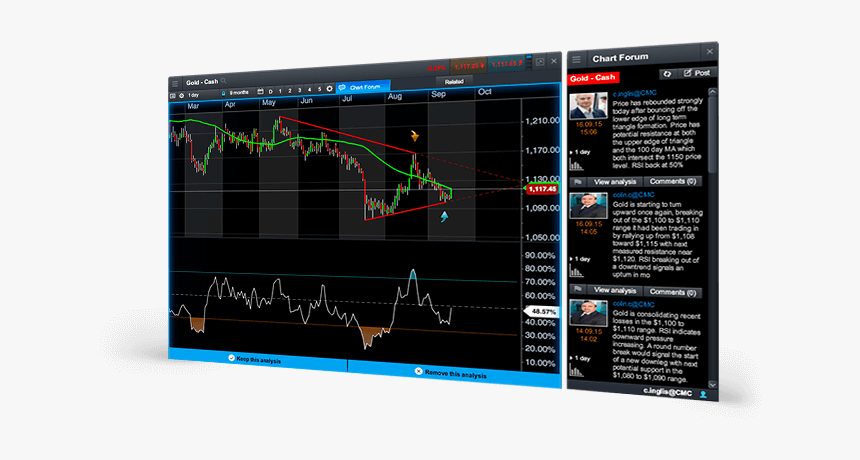Open Comments (0) on c.inglis's post

click(x=672, y=181)
